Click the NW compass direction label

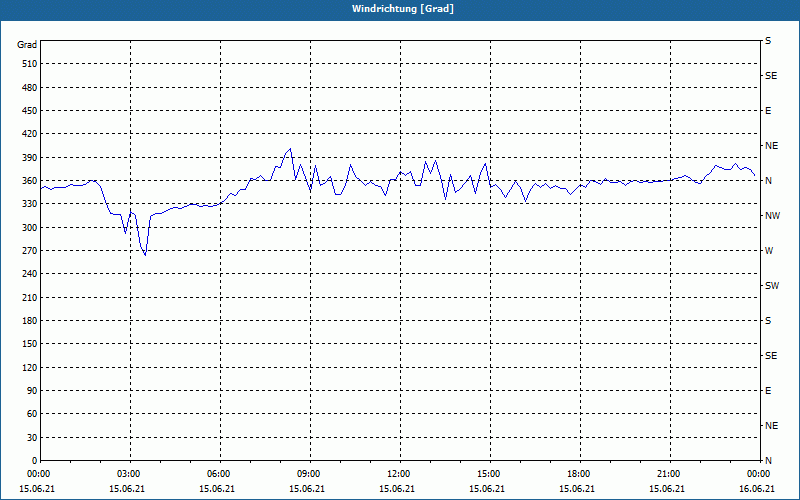pos(772,216)
